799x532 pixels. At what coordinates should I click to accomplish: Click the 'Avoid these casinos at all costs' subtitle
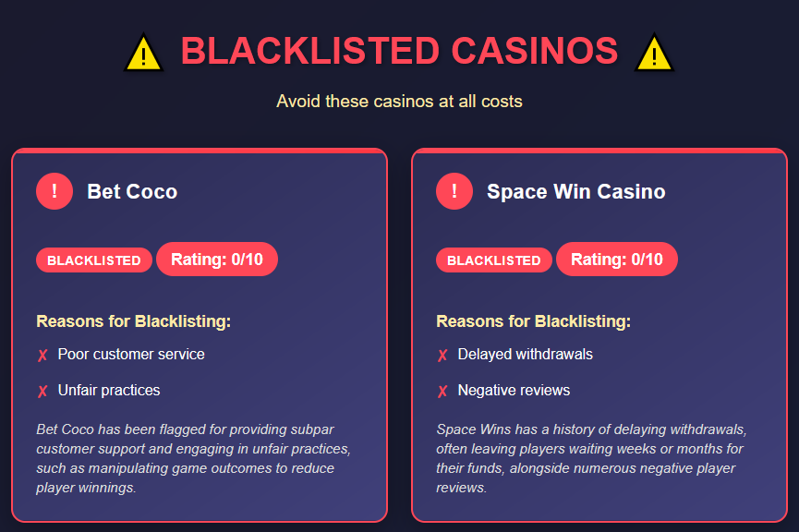399,101
